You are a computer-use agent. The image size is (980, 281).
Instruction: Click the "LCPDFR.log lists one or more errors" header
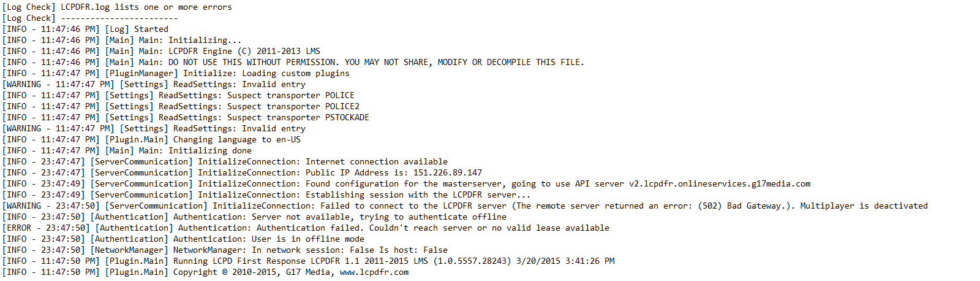pyautogui.click(x=146, y=7)
